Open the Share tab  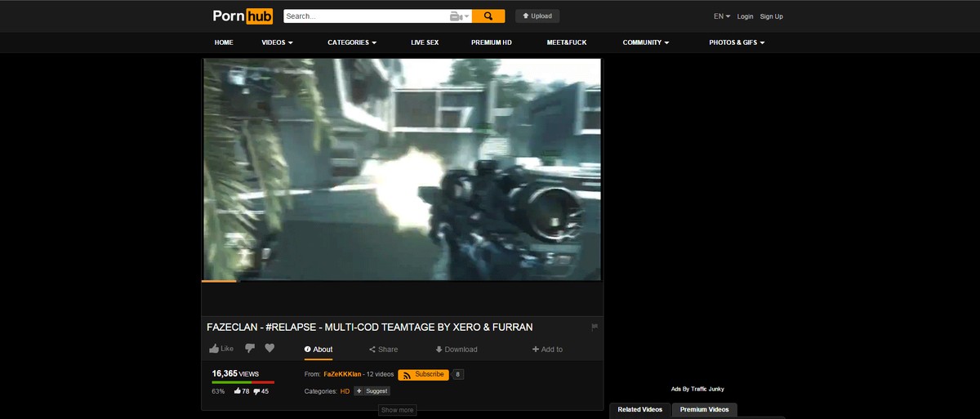click(x=383, y=350)
